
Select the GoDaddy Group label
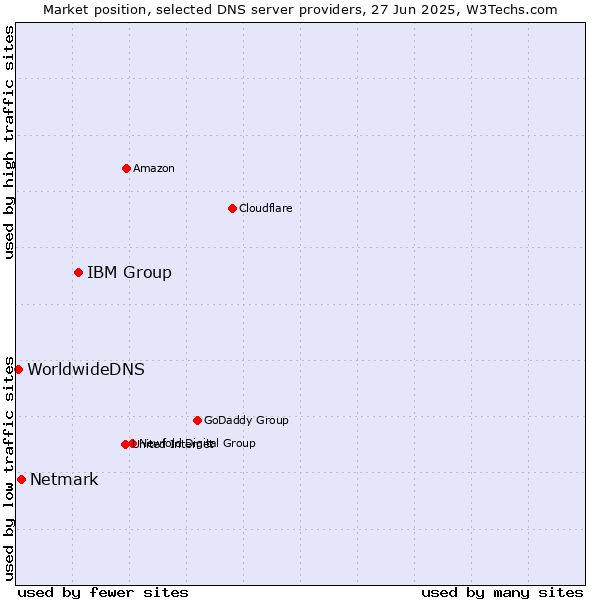pyautogui.click(x=246, y=420)
